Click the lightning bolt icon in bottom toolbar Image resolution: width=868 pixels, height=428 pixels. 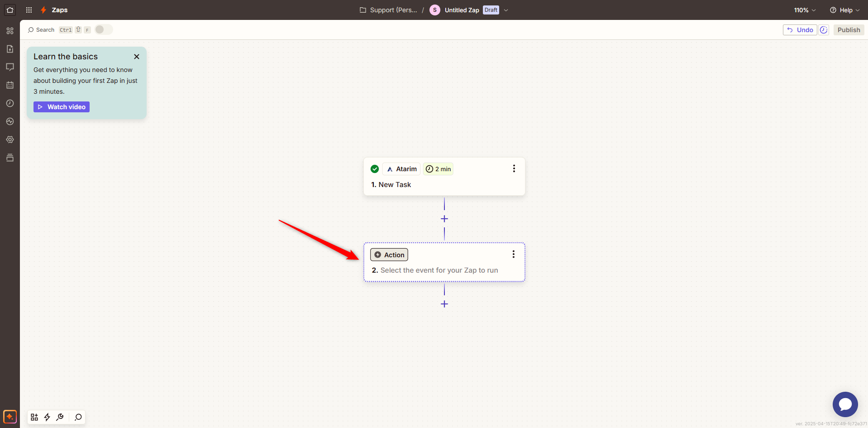tap(47, 417)
